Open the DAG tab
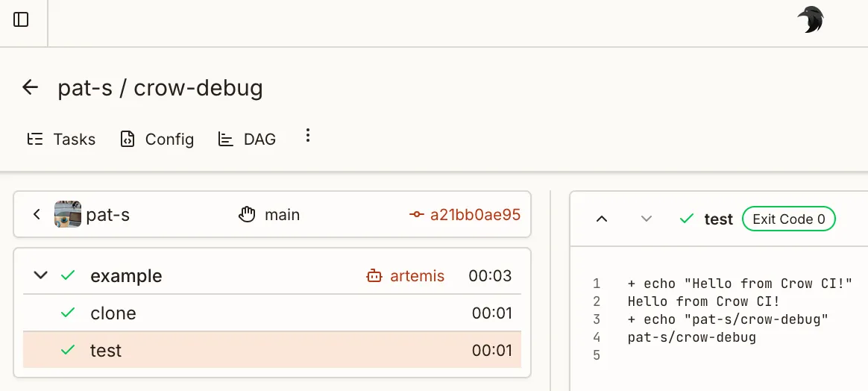The image size is (868, 391). (x=247, y=140)
